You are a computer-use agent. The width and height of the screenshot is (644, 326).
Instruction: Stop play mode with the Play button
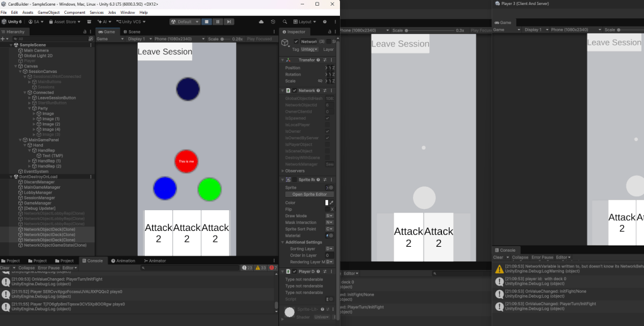tap(206, 21)
